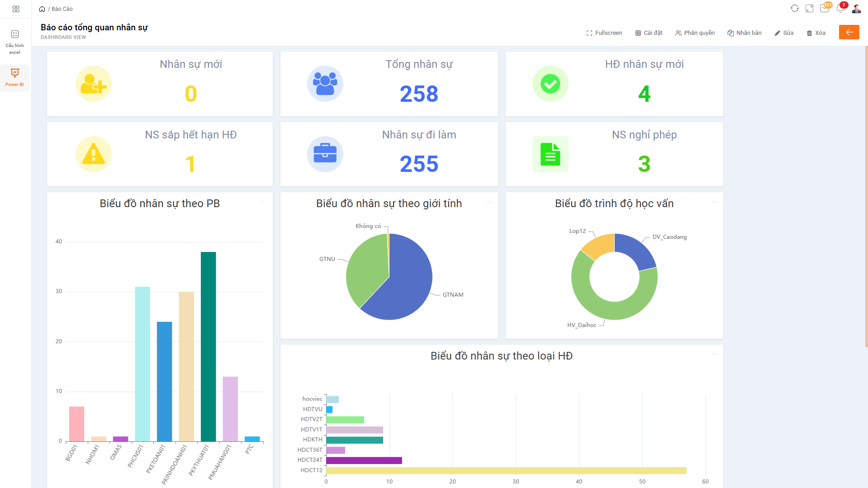Open Cấu hình excel in sidebar
Viewport: 868px width, 488px height.
pos(15,42)
